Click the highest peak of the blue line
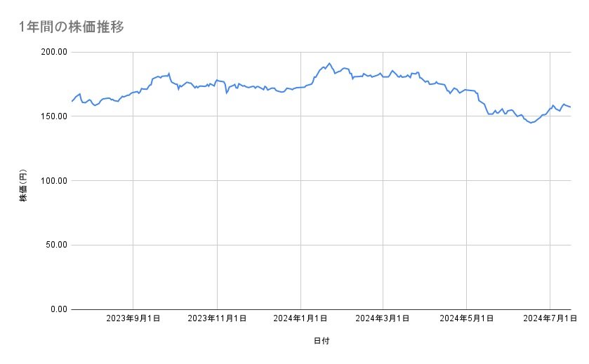The width and height of the screenshot is (589, 364). pyautogui.click(x=329, y=63)
